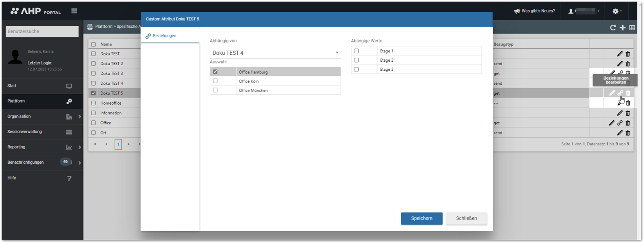Open the Was gibt's Neues? link
This screenshot has height=243, width=644.
[538, 11]
